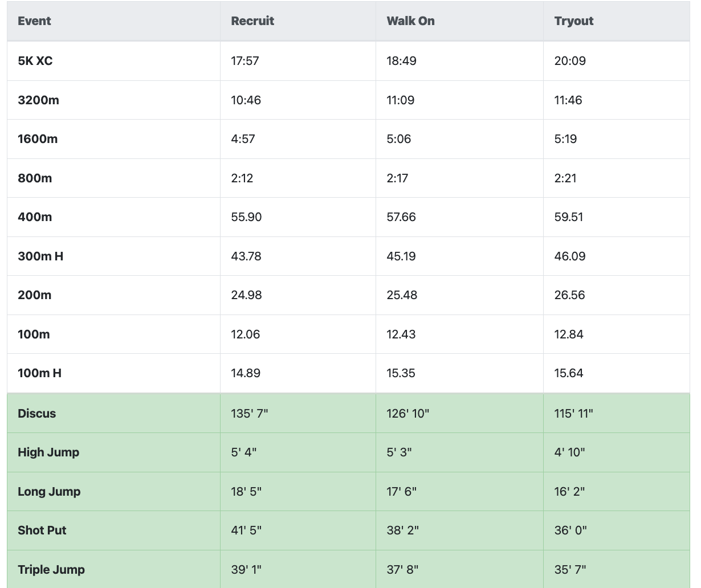This screenshot has height=588, width=701.
Task: Click the 200m recruit time 24.98
Action: (246, 295)
